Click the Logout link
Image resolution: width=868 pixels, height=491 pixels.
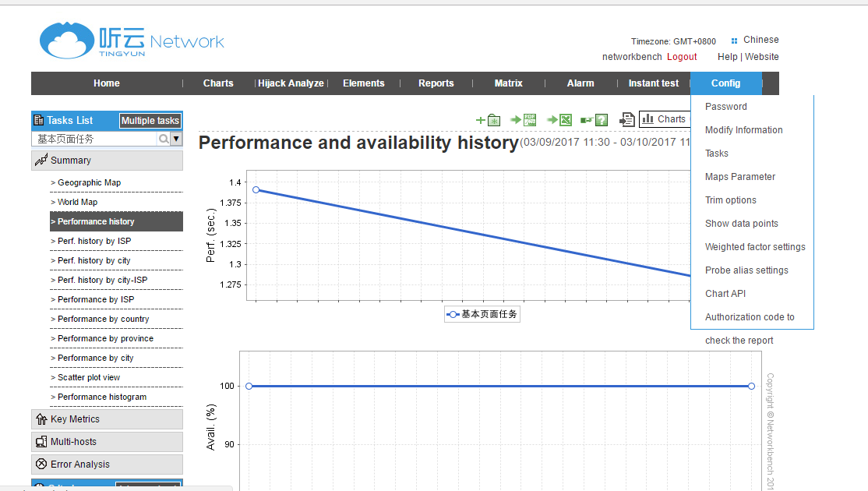682,57
